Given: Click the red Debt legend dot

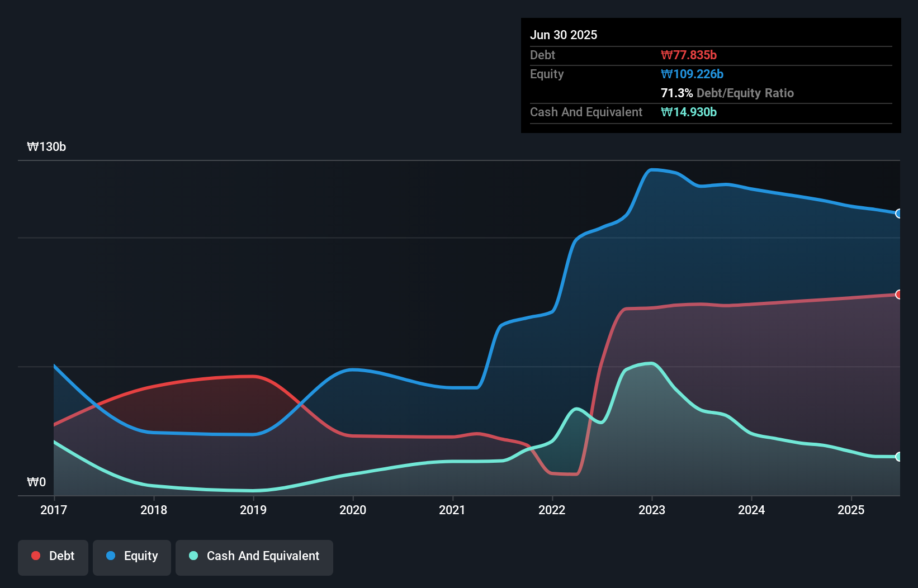Looking at the screenshot, I should [35, 556].
